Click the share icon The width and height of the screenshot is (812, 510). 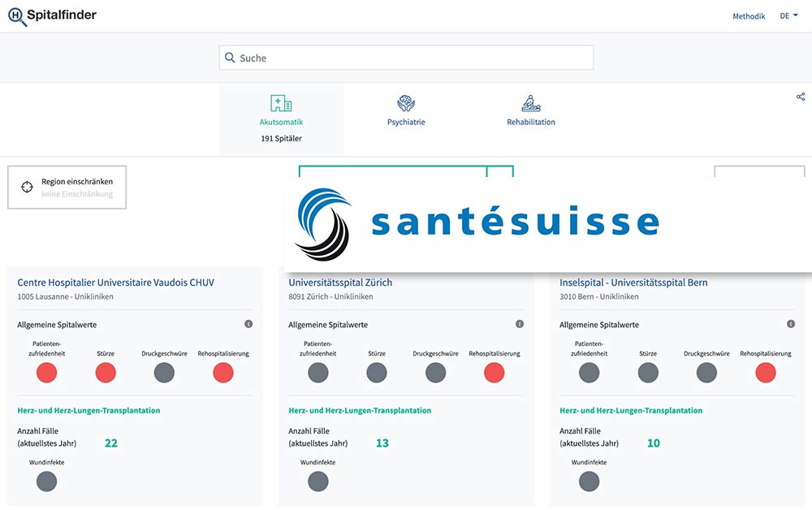(x=801, y=97)
